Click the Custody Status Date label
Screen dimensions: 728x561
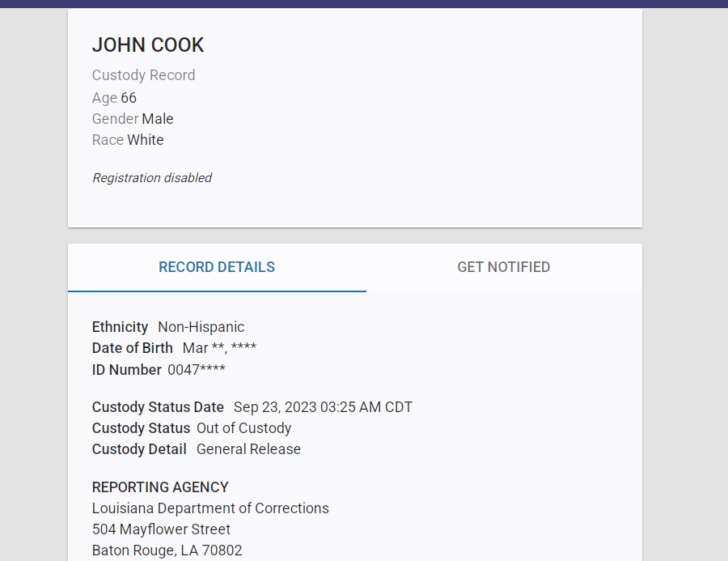[159, 407]
